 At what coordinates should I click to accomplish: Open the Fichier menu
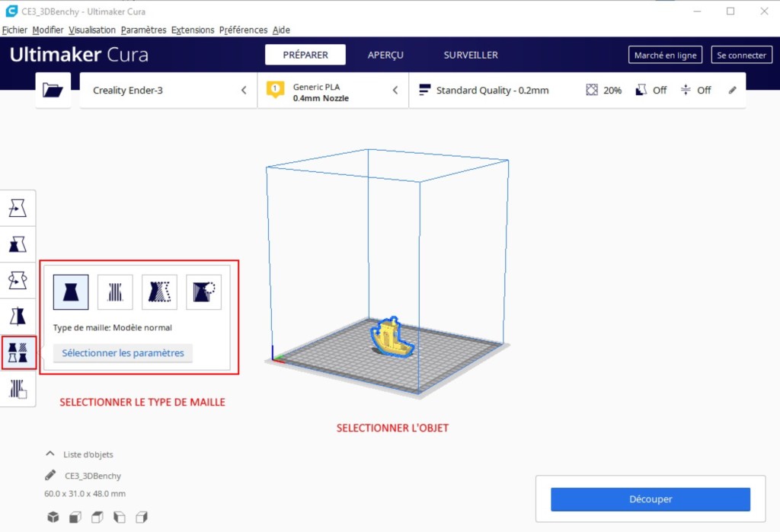(x=14, y=30)
